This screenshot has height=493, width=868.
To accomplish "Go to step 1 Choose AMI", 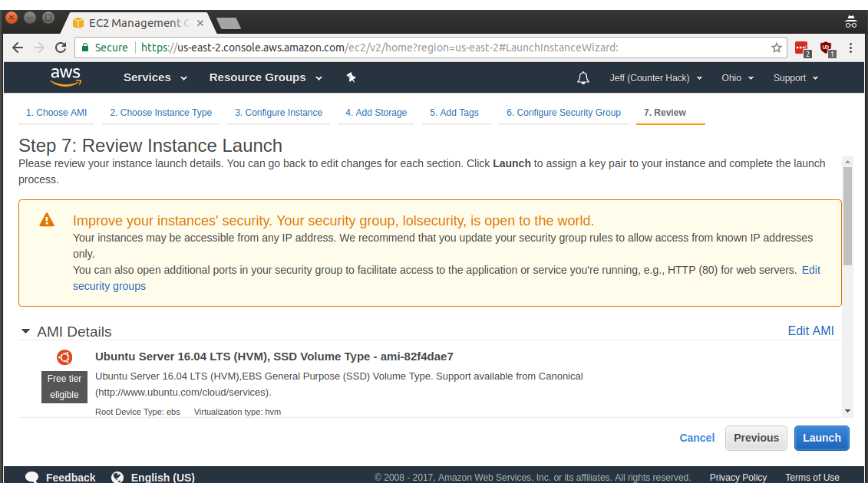I will (57, 112).
